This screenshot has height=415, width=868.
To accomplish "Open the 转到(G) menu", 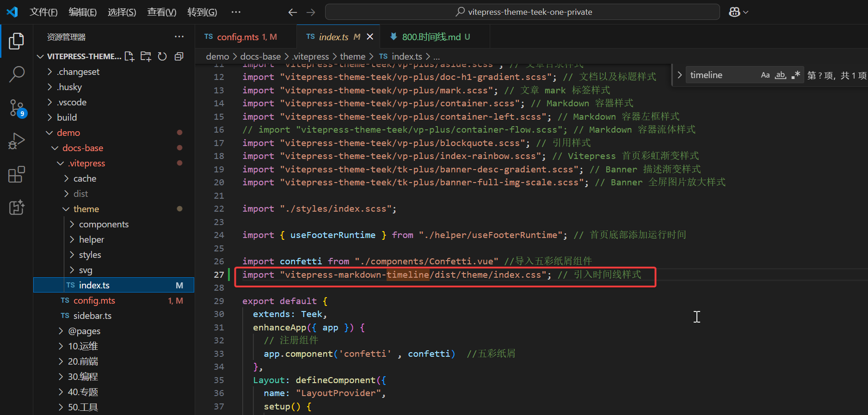I will [x=202, y=12].
